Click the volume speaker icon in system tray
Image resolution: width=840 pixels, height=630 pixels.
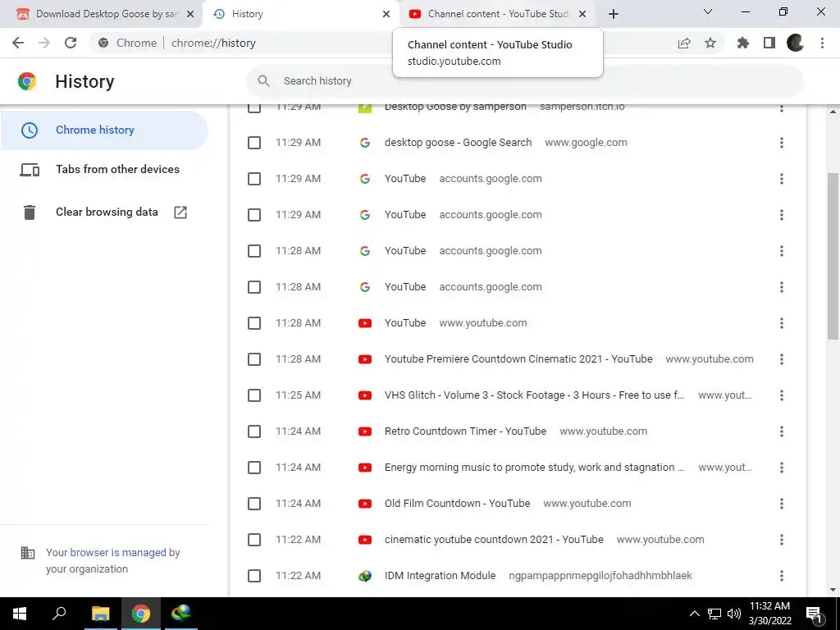click(733, 614)
